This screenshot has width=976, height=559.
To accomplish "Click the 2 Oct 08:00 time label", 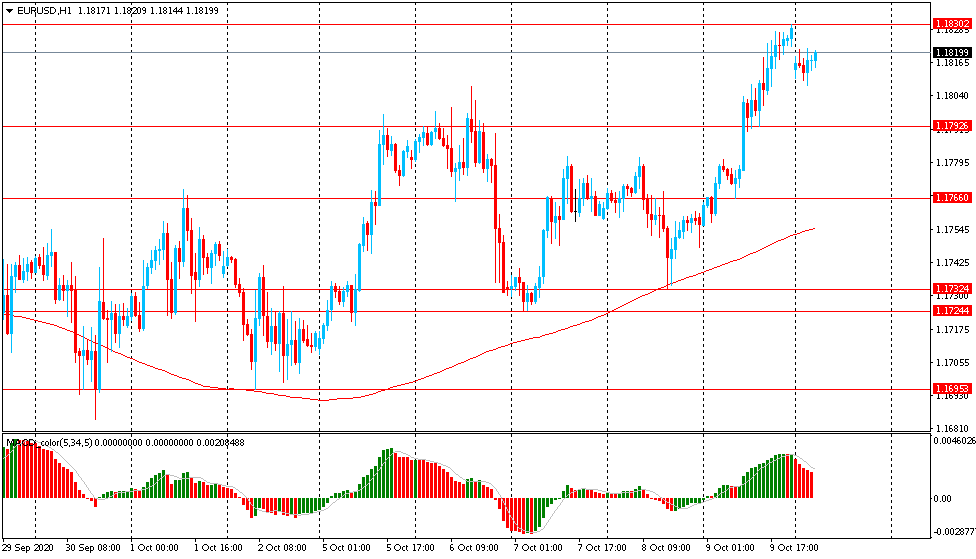I will 282,548.
